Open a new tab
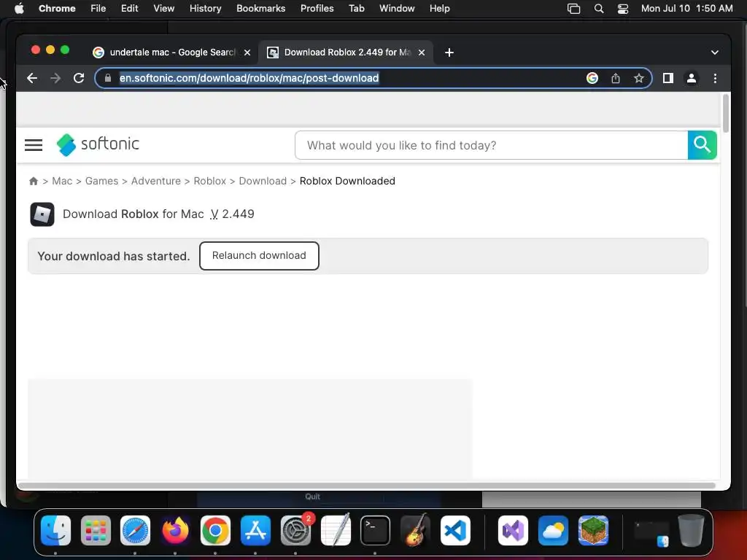This screenshot has width=747, height=560. tap(449, 52)
